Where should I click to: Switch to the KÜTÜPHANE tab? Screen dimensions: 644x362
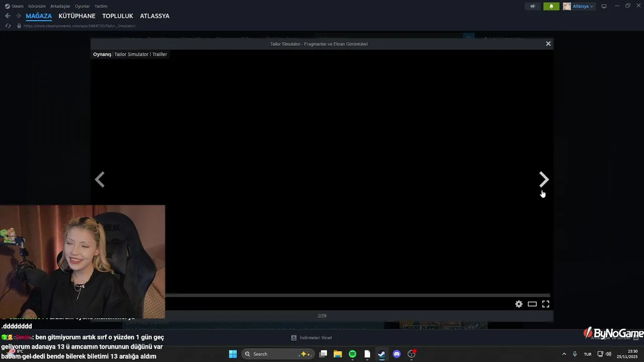77,16
